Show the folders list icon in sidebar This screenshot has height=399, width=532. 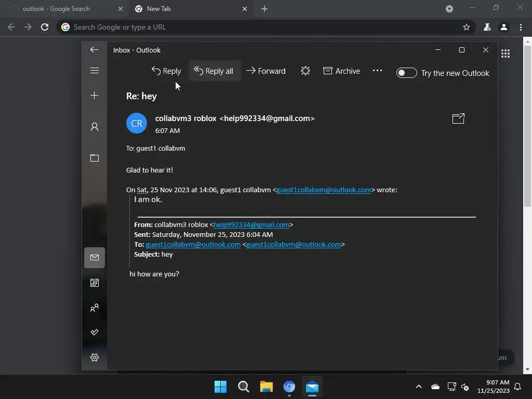tap(95, 158)
